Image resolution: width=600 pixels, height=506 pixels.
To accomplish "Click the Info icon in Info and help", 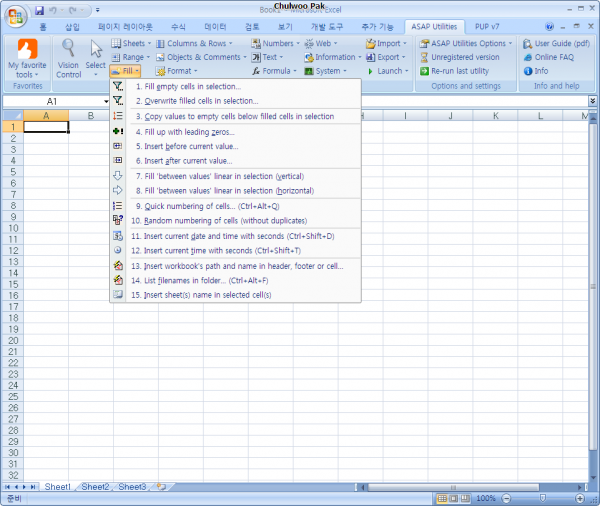I will click(x=528, y=71).
